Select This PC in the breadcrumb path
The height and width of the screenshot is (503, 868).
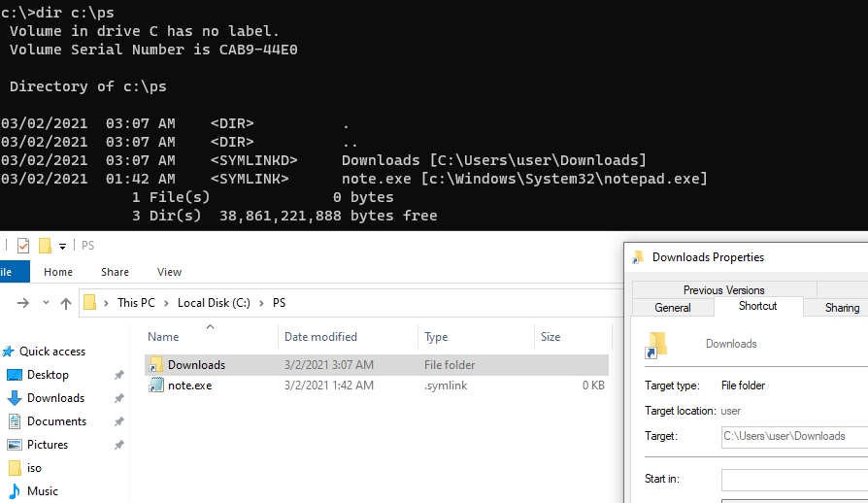tap(136, 303)
